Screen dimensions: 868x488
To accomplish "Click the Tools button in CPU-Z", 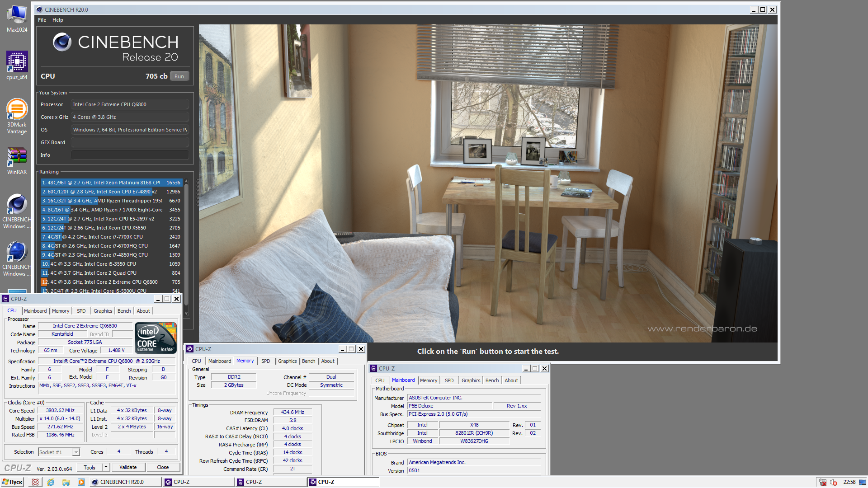I will [90, 467].
